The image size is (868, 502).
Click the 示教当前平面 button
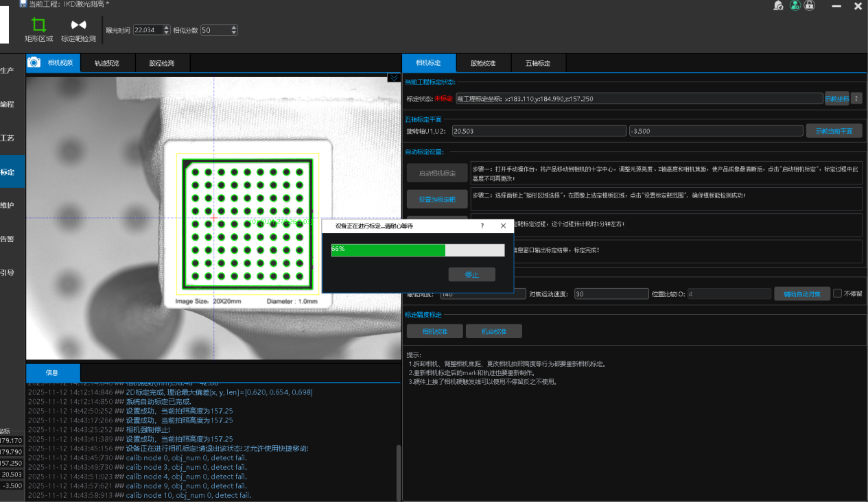point(834,130)
